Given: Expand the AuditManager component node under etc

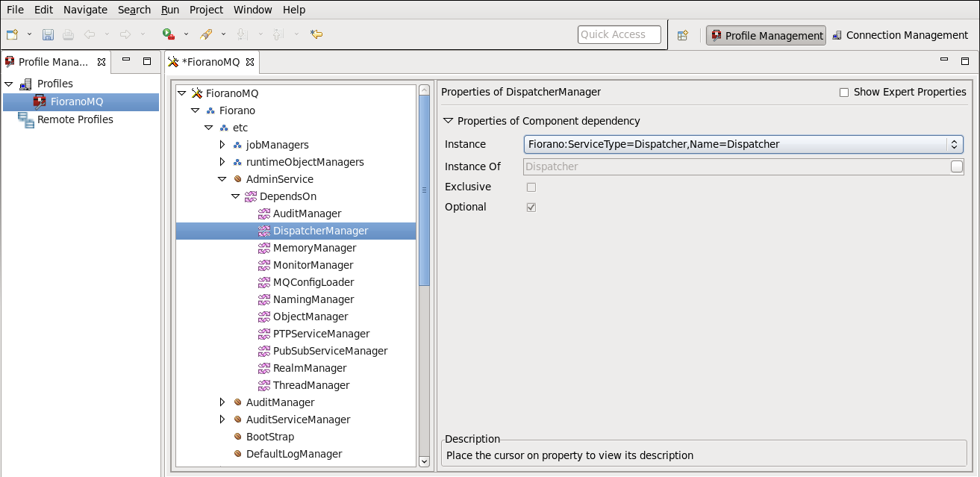Looking at the screenshot, I should coord(222,402).
